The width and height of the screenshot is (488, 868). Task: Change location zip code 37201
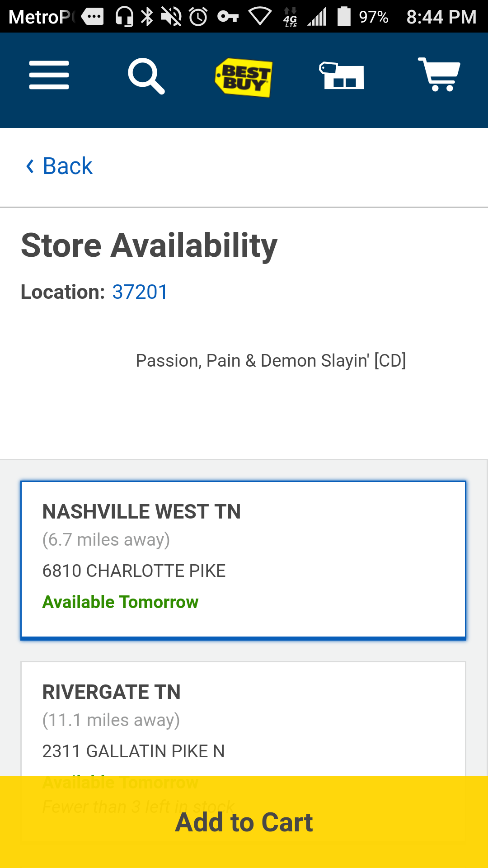click(x=140, y=292)
